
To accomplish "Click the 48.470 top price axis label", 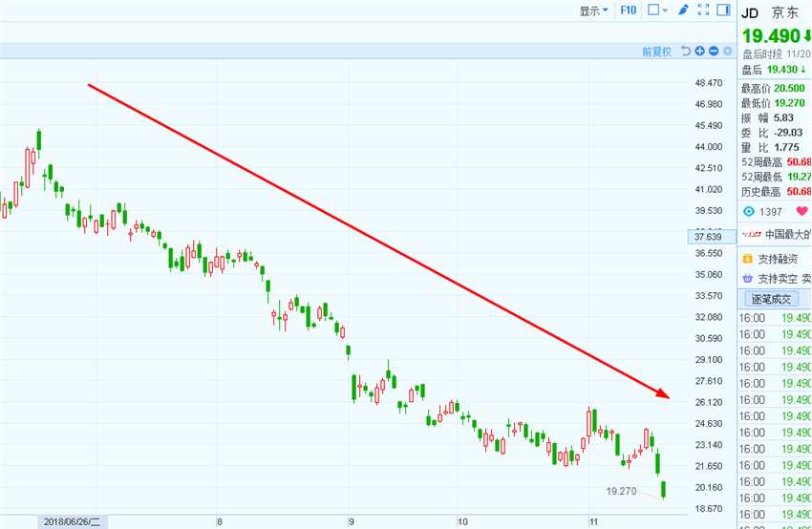I will [x=709, y=83].
